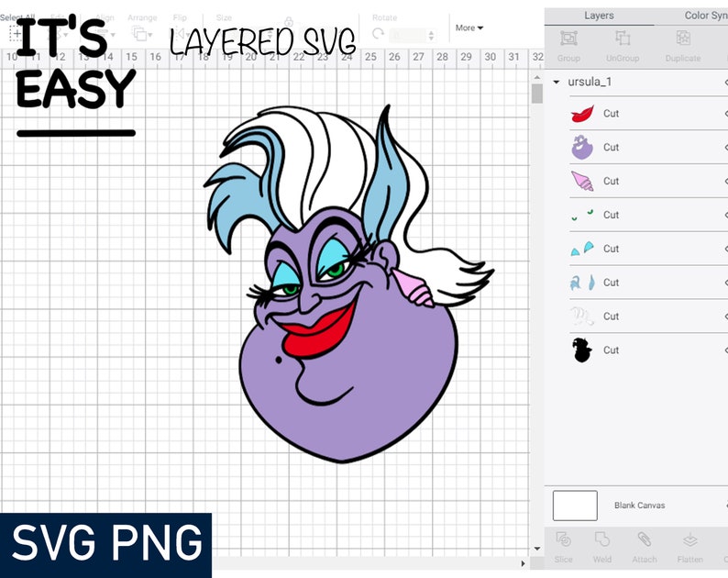Select the cyan eyeshadow layer thumbnail
This screenshot has height=578, width=728.
[582, 249]
